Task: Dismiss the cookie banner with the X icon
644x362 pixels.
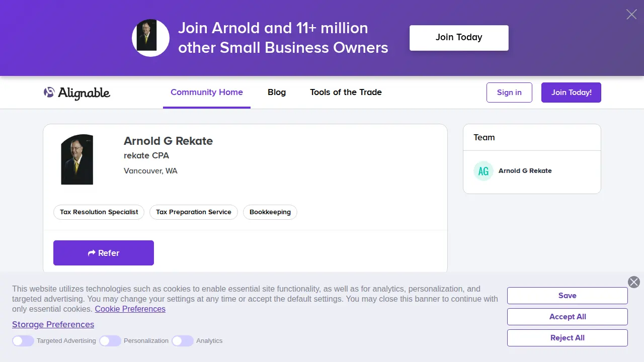Action: point(634,282)
